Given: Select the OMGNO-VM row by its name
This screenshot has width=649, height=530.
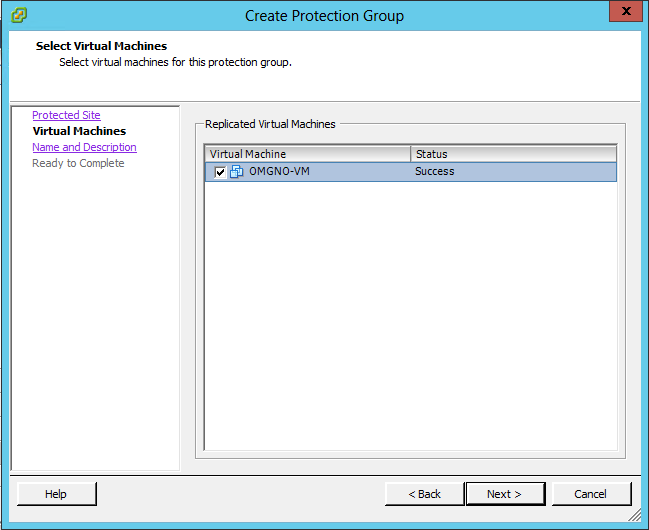Looking at the screenshot, I should 281,172.
